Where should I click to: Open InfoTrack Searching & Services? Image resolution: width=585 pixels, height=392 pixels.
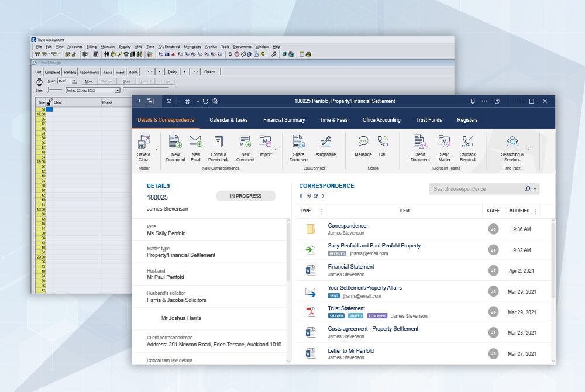point(512,149)
